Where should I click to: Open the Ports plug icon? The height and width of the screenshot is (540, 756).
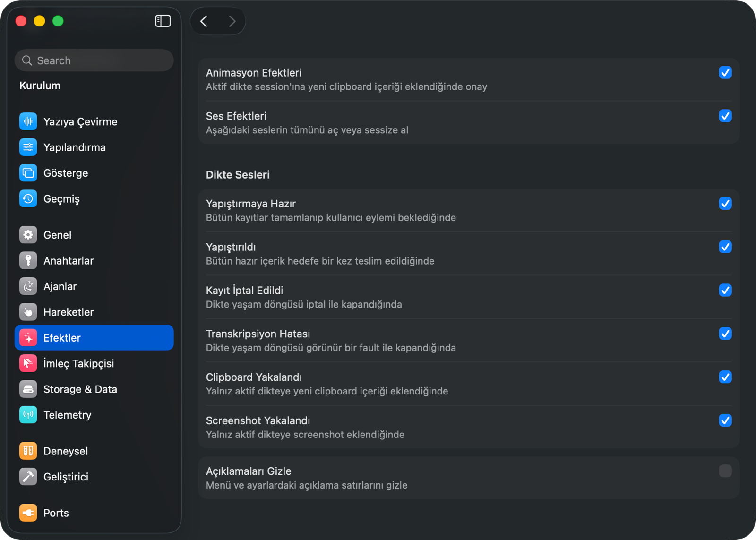(28, 513)
